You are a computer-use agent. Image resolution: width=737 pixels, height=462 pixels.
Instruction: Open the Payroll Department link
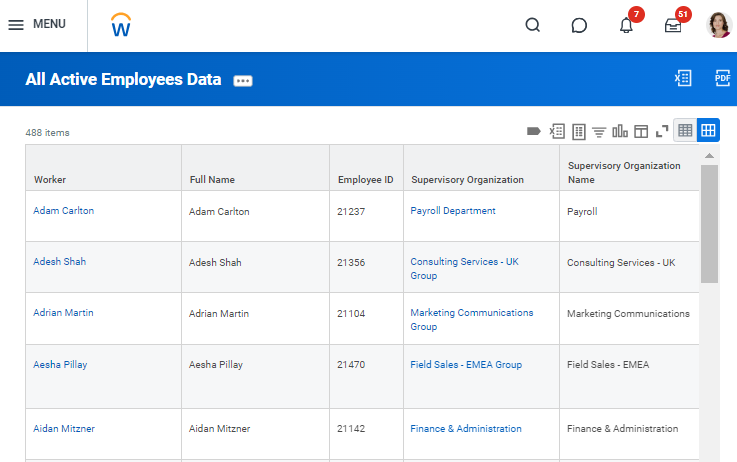[x=453, y=211]
